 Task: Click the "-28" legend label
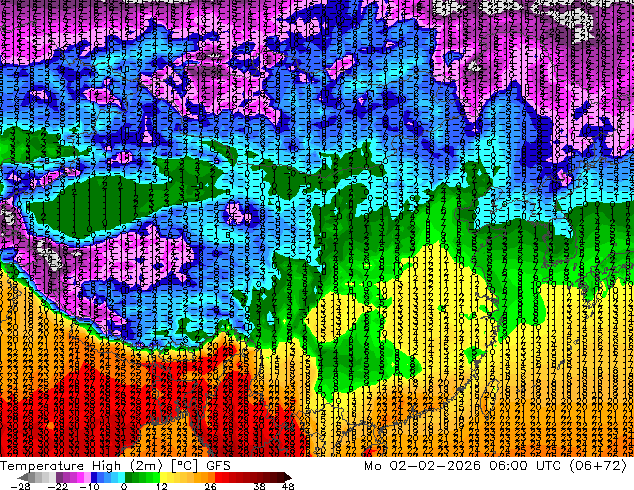coord(20,486)
